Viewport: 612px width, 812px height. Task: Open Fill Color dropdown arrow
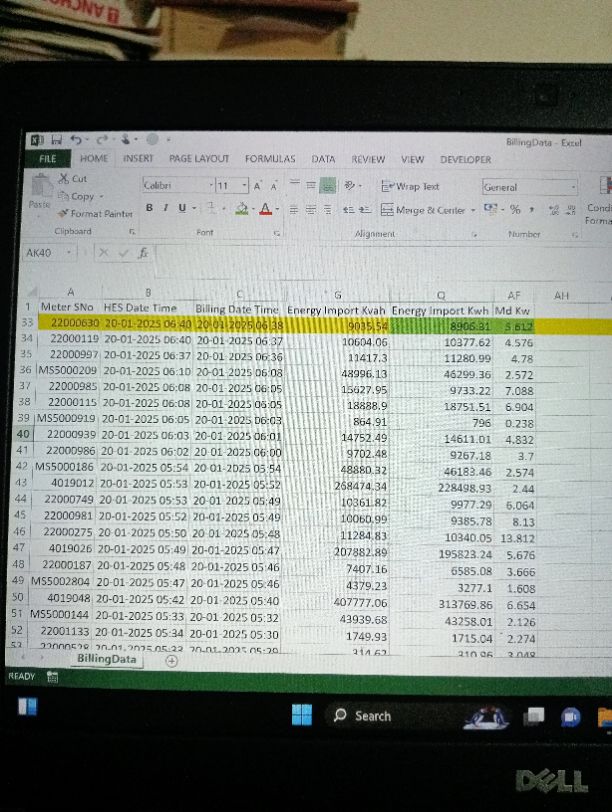click(253, 209)
